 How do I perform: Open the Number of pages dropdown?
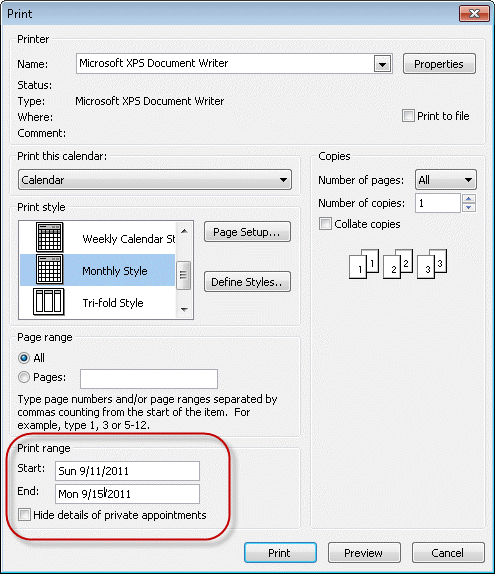(x=446, y=180)
